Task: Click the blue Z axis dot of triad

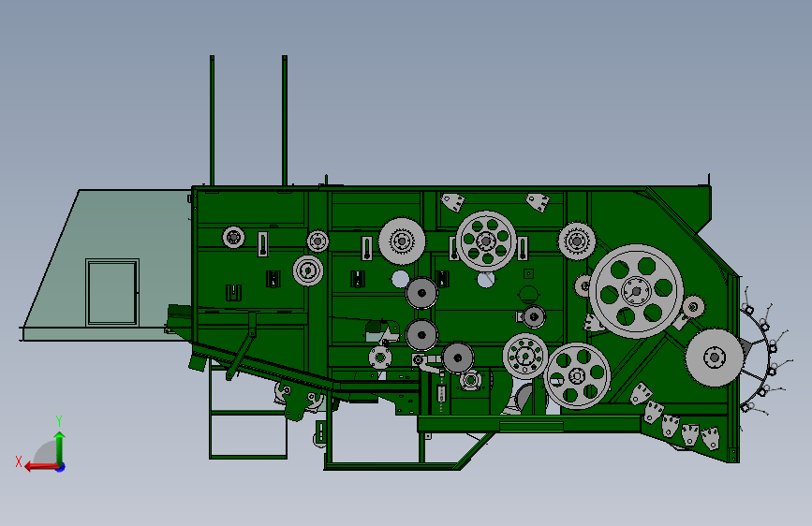Action: [x=61, y=467]
